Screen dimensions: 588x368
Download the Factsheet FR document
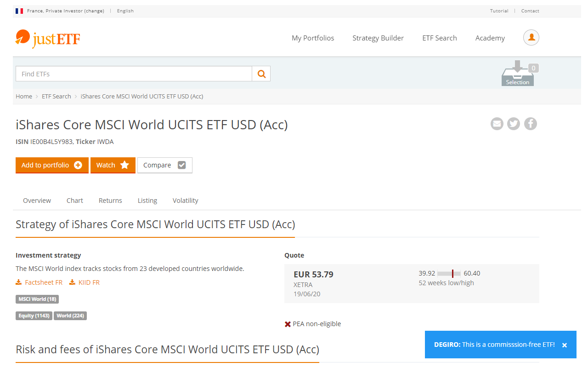click(x=39, y=282)
